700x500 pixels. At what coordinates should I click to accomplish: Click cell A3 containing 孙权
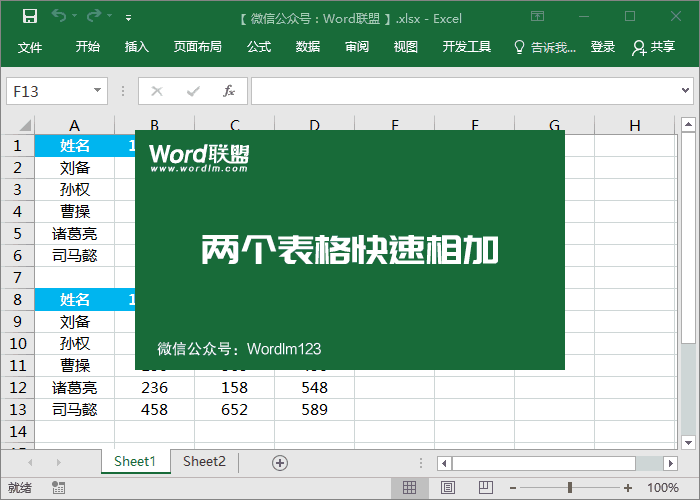coord(75,190)
